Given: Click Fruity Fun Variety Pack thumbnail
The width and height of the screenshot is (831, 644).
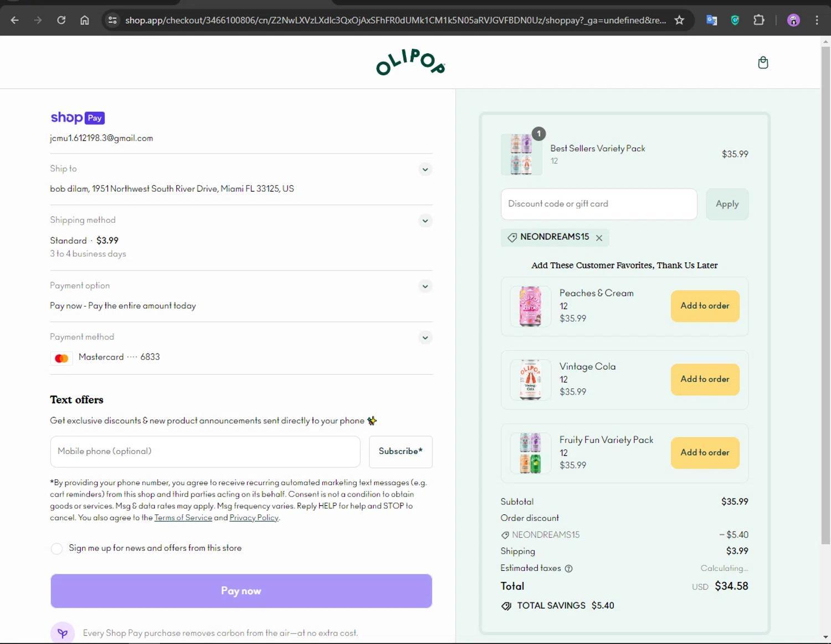Looking at the screenshot, I should pyautogui.click(x=530, y=453).
